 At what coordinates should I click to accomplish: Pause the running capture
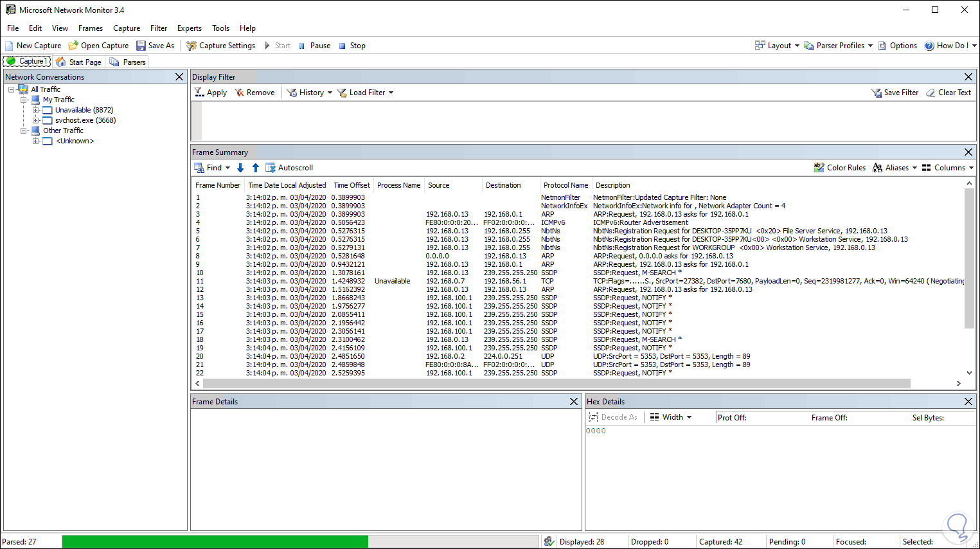click(x=314, y=46)
